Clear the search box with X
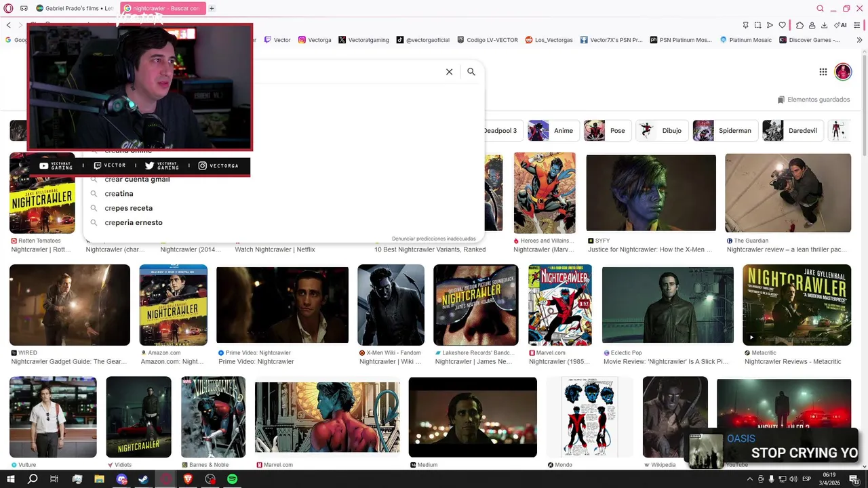This screenshot has width=868, height=488. pos(449,72)
